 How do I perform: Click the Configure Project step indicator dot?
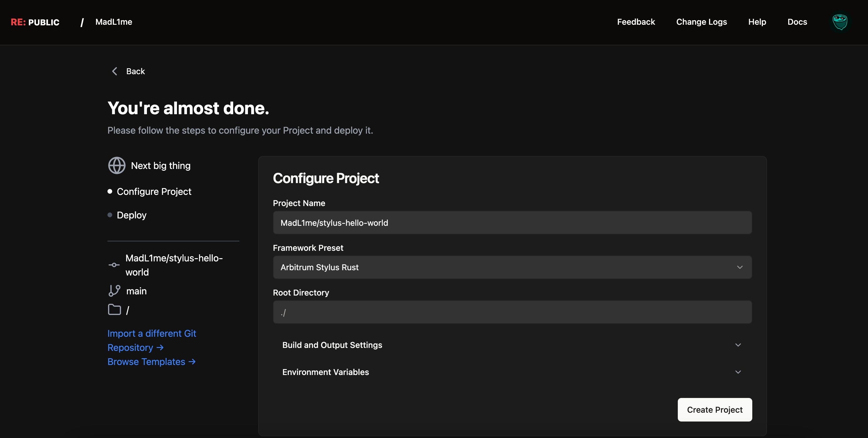pos(110,191)
